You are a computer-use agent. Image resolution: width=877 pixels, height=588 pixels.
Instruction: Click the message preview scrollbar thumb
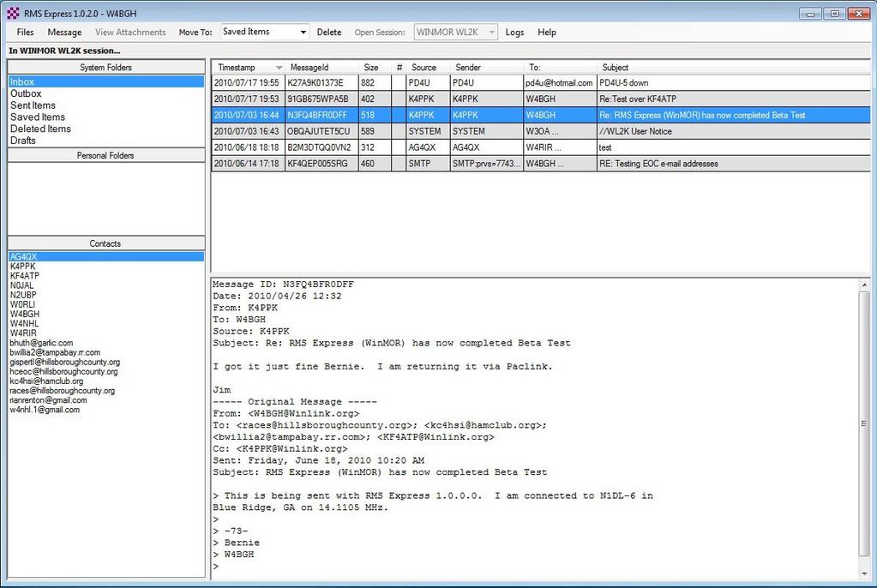(x=865, y=423)
